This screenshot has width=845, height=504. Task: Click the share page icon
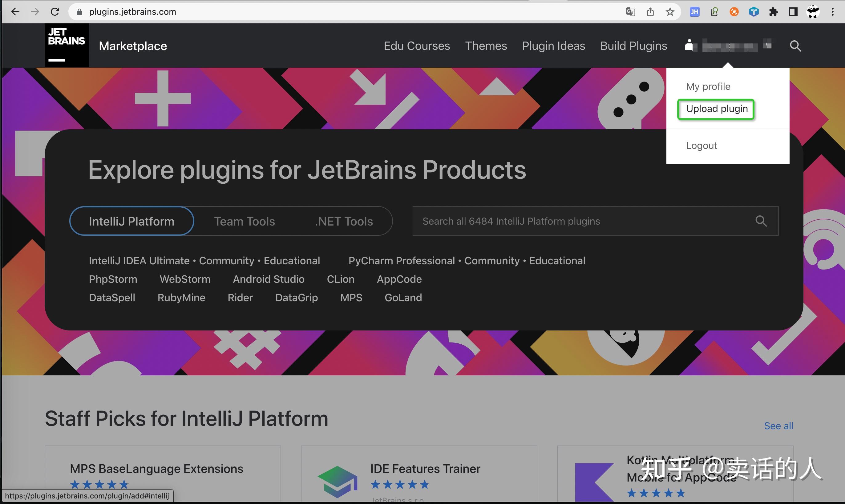coord(650,12)
